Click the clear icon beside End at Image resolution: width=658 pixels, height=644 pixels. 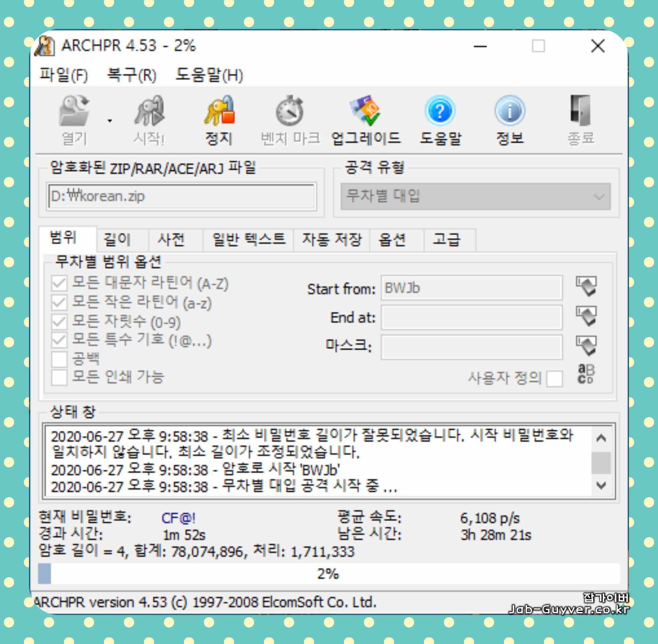(586, 316)
